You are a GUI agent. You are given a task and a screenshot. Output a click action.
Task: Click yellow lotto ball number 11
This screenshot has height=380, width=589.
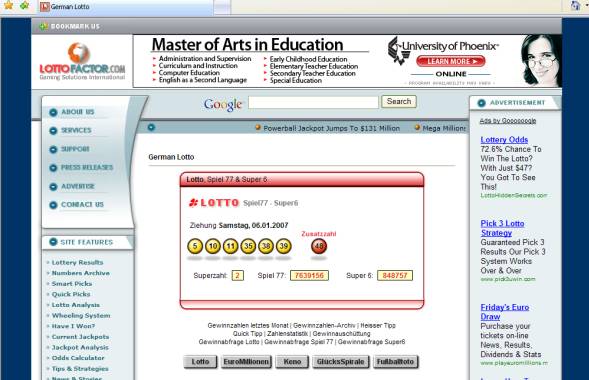[230, 246]
